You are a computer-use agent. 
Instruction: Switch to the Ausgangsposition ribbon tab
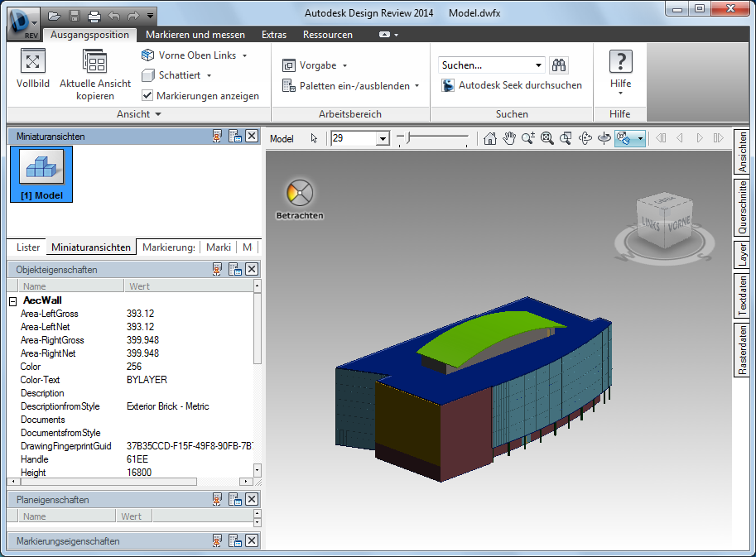point(89,35)
